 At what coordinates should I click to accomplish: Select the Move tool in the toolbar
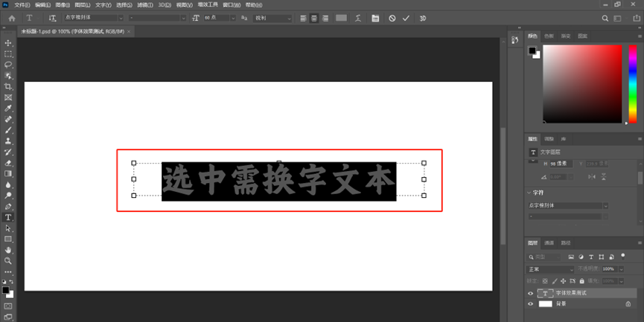pos(8,43)
